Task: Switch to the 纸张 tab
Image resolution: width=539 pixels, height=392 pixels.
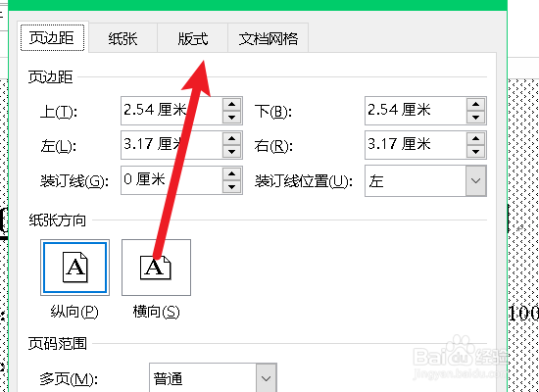Action: click(123, 38)
